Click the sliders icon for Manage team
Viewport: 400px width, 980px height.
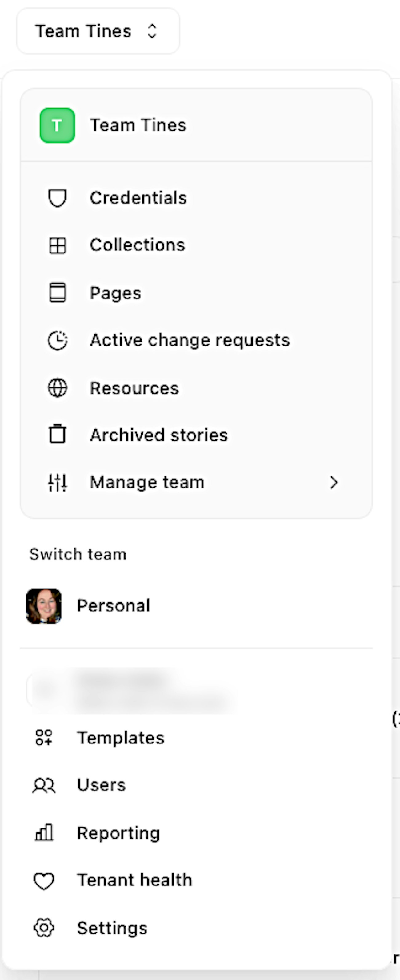[58, 482]
